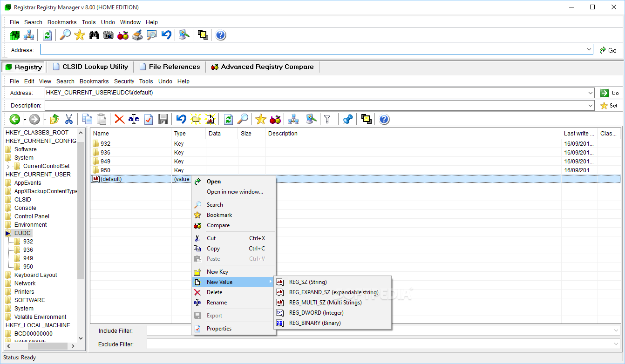Open the main toolbar Address dropdown arrow
The width and height of the screenshot is (625, 364).
tap(589, 49)
